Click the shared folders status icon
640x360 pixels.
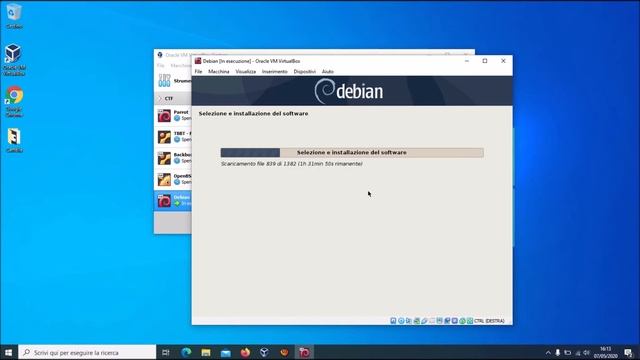coord(432,321)
